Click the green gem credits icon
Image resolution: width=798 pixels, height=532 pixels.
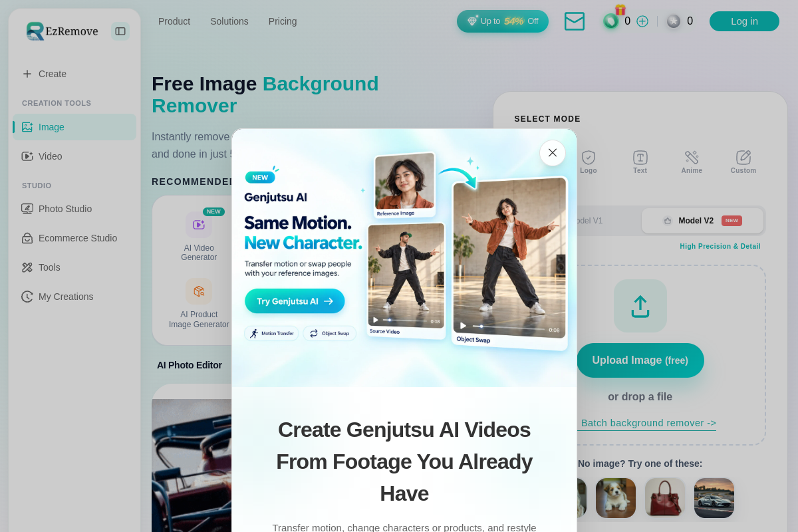tap(610, 21)
